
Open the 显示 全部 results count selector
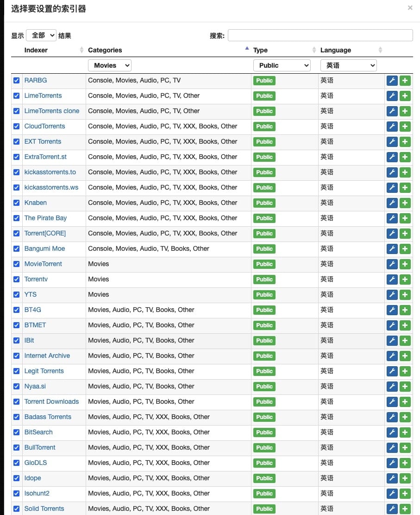click(41, 35)
